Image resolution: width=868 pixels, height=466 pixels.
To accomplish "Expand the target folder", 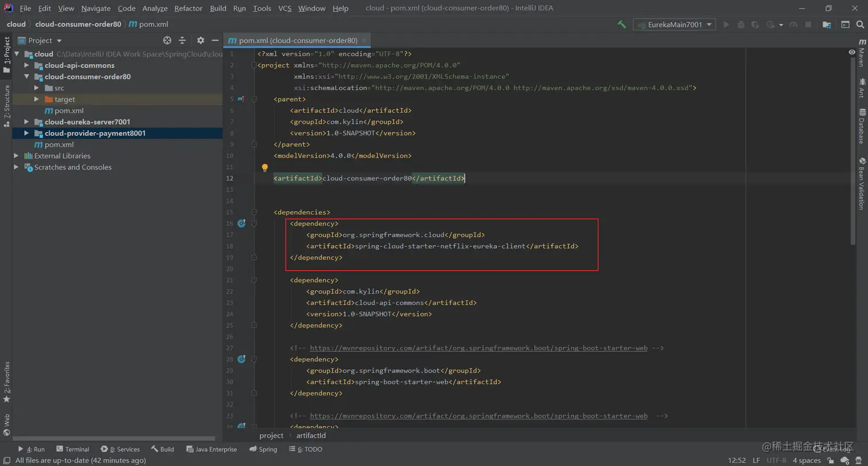I will (37, 99).
